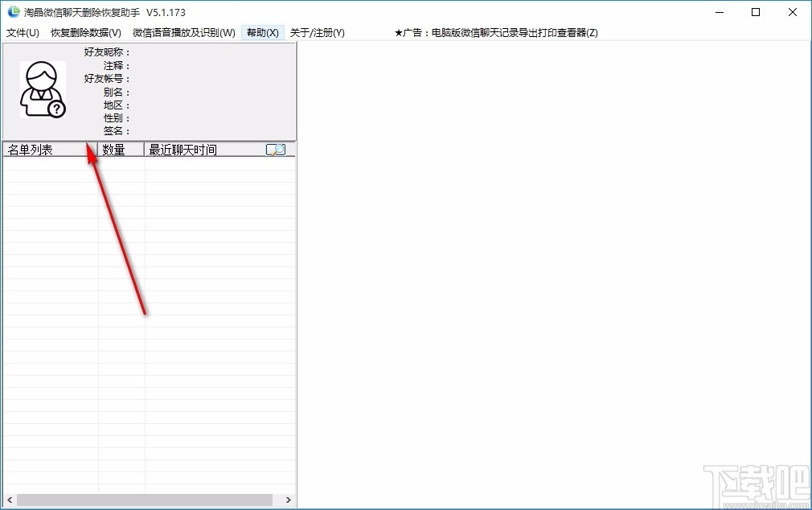Click the right scroll arrow of horizontal scrollbar
This screenshot has width=812, height=510.
[x=289, y=500]
